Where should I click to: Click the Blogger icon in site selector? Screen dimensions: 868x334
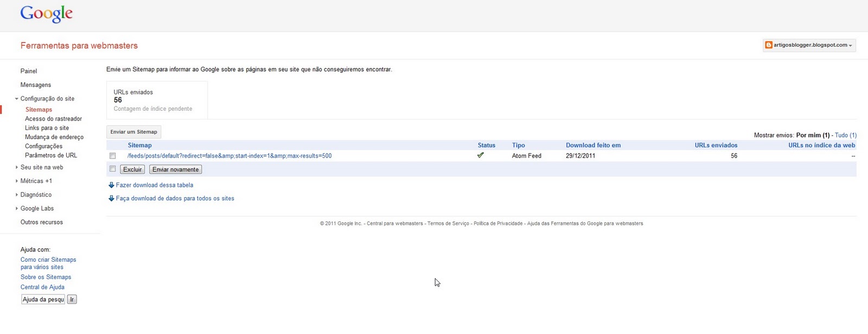tap(768, 45)
